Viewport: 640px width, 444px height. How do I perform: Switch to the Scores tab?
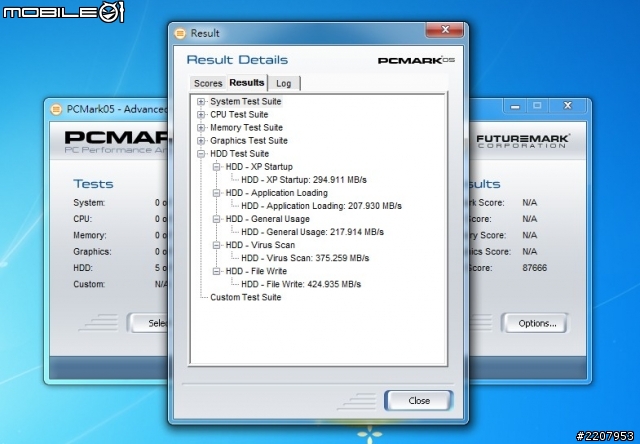pos(208,83)
